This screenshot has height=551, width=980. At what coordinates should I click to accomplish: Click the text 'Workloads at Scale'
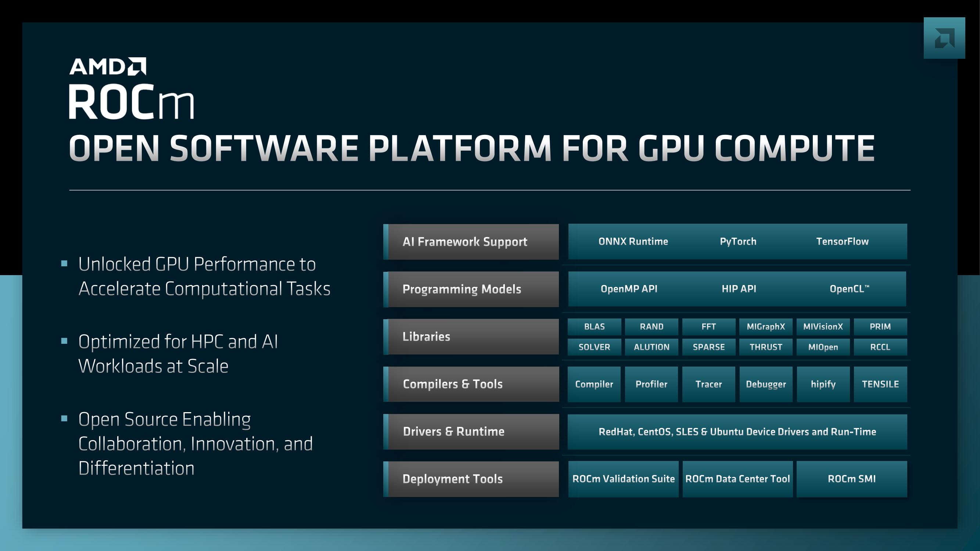click(153, 367)
